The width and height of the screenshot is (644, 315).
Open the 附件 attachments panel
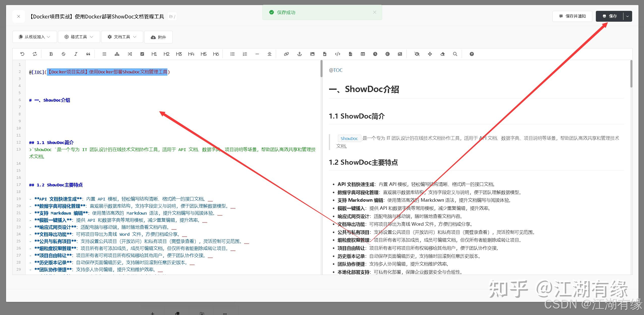pos(158,37)
